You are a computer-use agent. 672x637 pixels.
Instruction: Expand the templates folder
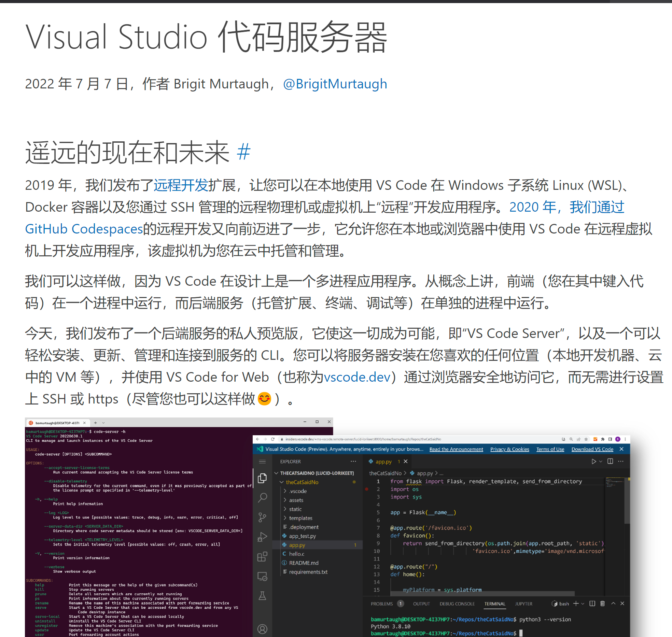(301, 518)
